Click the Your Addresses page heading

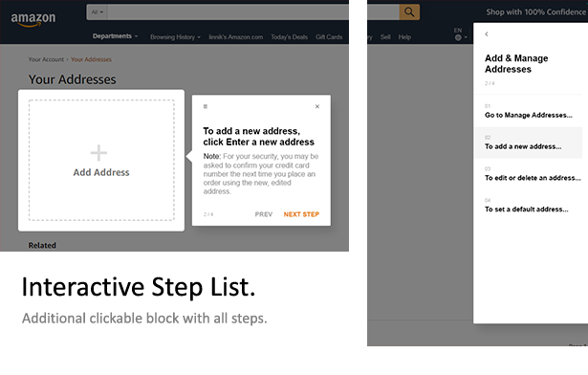click(72, 79)
